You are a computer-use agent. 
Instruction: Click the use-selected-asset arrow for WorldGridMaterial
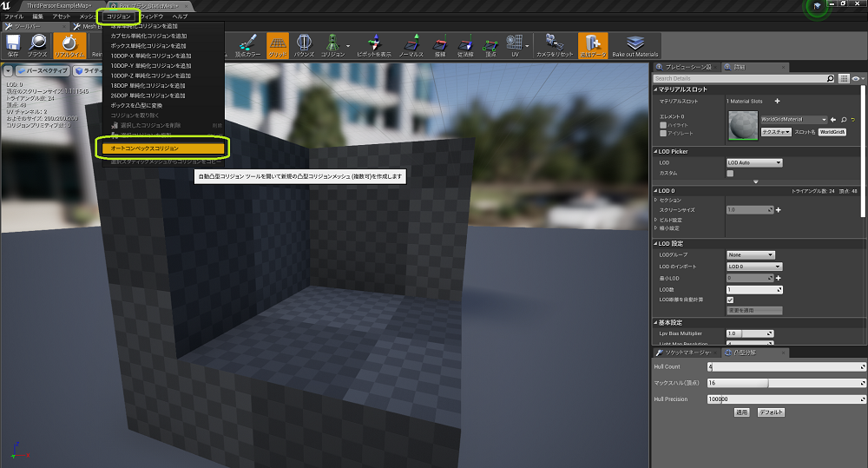coord(833,120)
